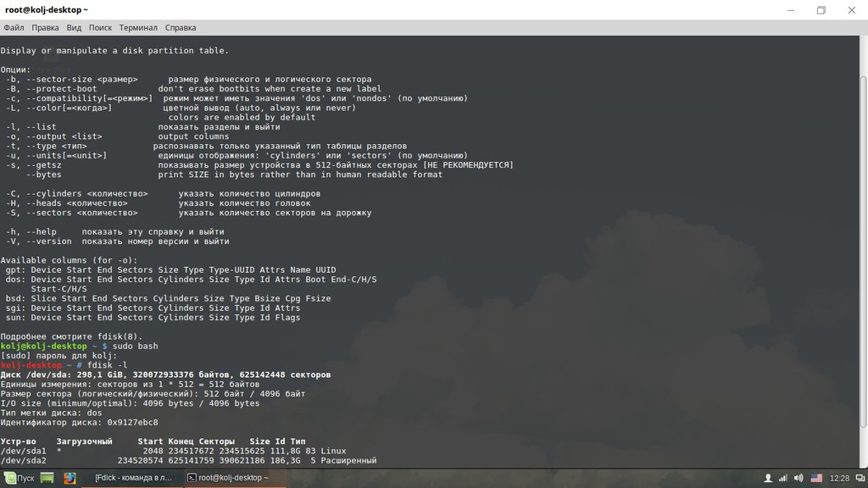Viewport: 868px width, 488px height.
Task: Open the Вид menu
Action: tap(74, 28)
